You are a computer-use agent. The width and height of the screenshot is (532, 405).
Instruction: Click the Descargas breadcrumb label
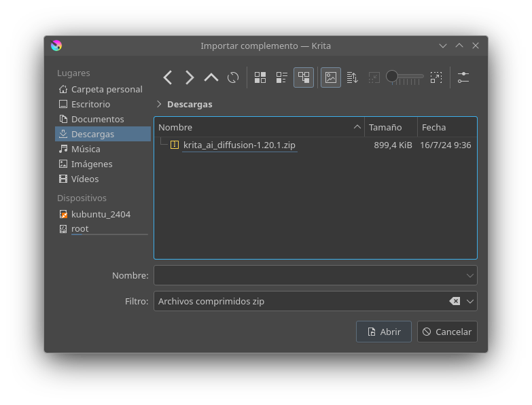pyautogui.click(x=190, y=104)
